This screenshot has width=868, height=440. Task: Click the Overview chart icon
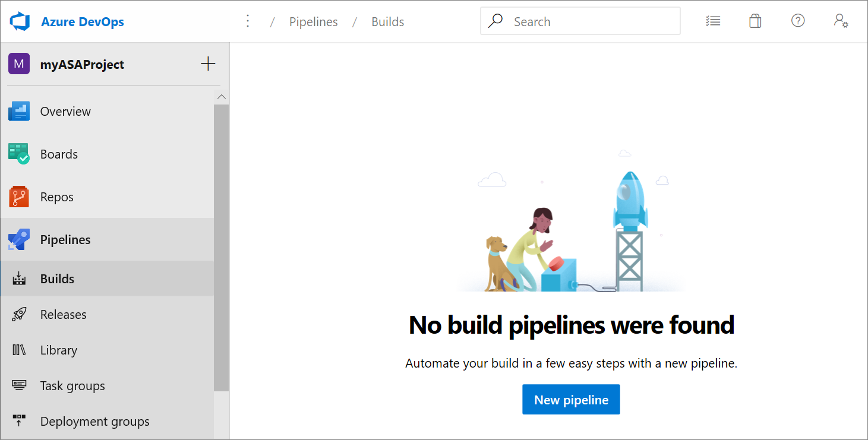point(18,111)
